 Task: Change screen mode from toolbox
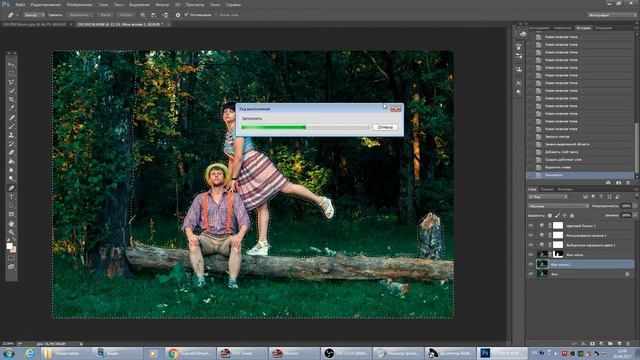coord(11,267)
